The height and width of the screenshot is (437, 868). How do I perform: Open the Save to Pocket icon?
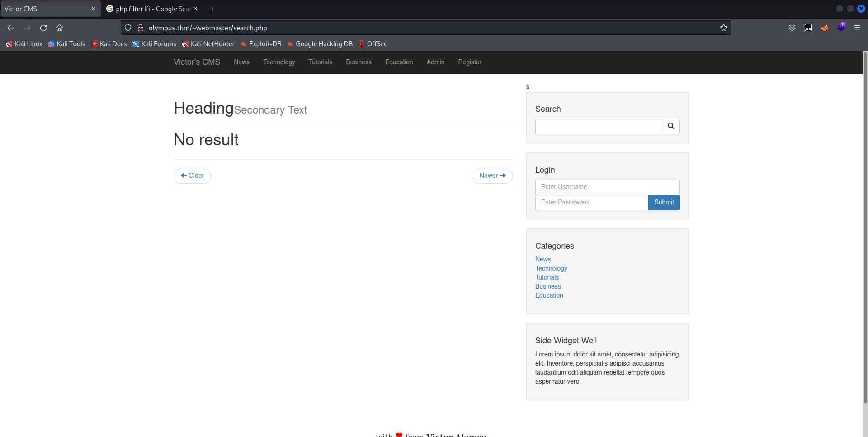[792, 28]
